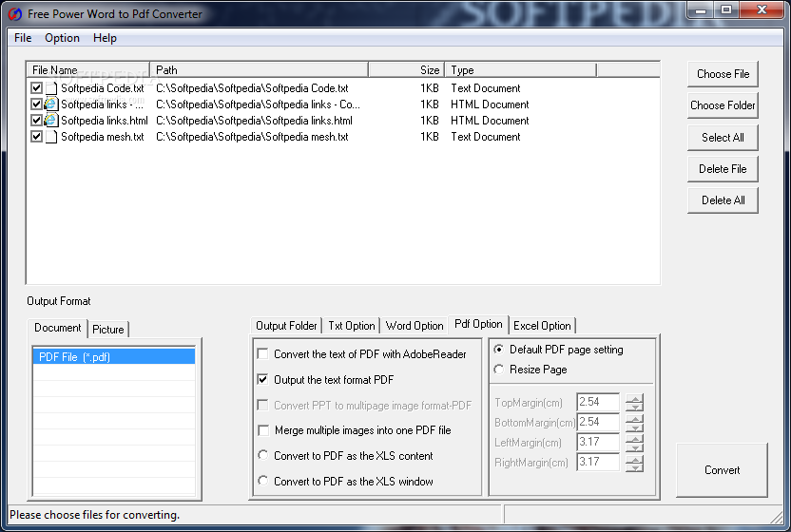Select Default PDF page setting radio
The image size is (791, 532).
[x=498, y=350]
